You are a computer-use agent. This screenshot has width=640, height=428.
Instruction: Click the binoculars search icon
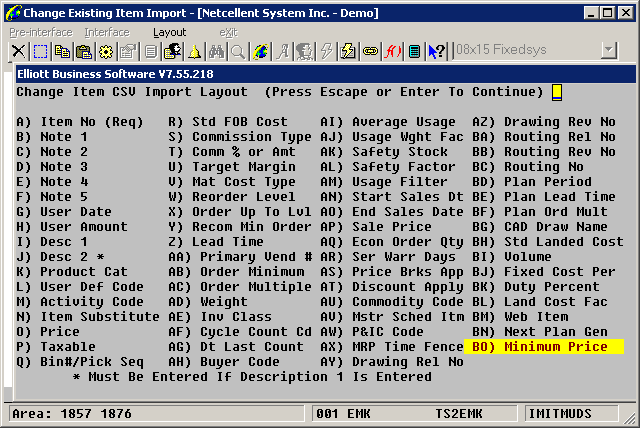(216, 51)
